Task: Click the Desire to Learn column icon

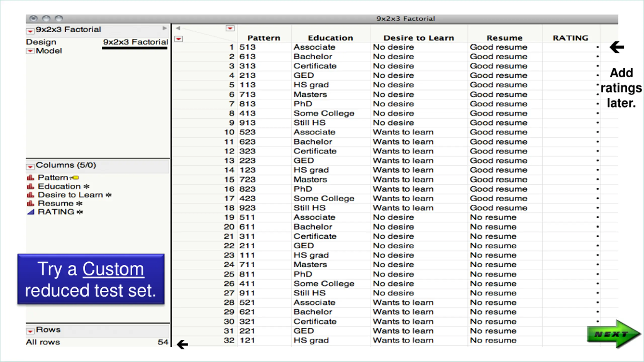Action: pyautogui.click(x=30, y=195)
